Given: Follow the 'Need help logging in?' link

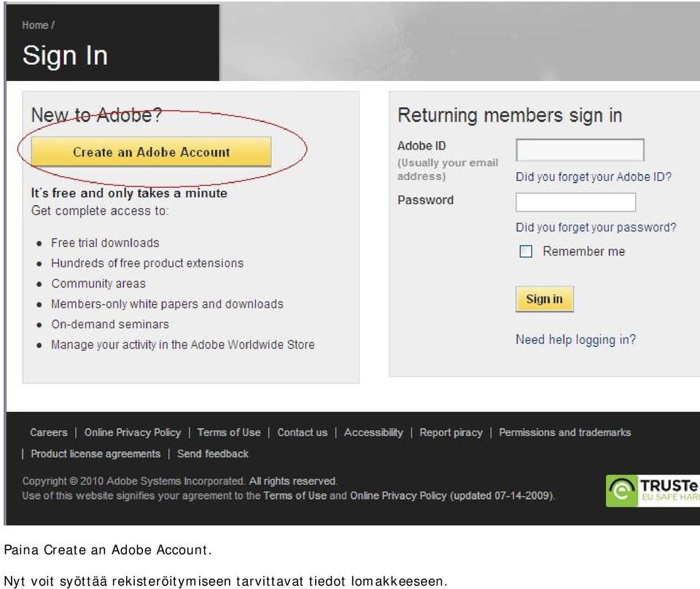Looking at the screenshot, I should coord(575,340).
